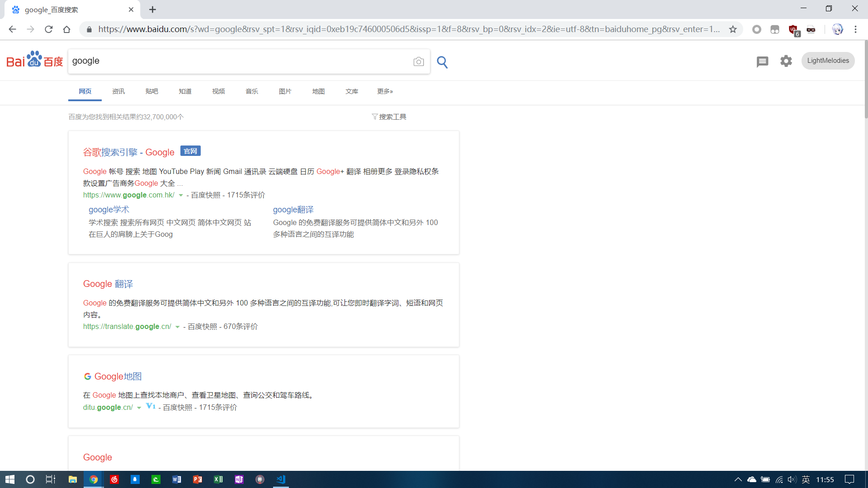Open the 谷歌搜索引擎 - Google result
This screenshot has height=488, width=868.
tap(128, 152)
